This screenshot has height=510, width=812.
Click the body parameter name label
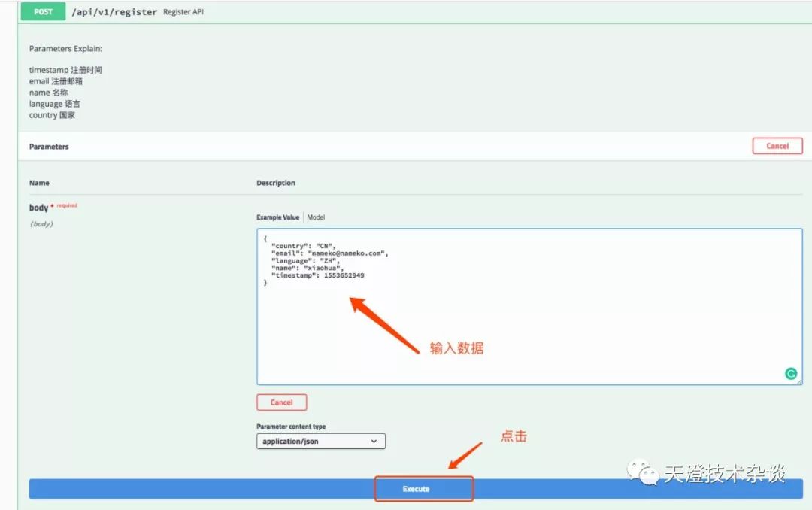(x=38, y=208)
